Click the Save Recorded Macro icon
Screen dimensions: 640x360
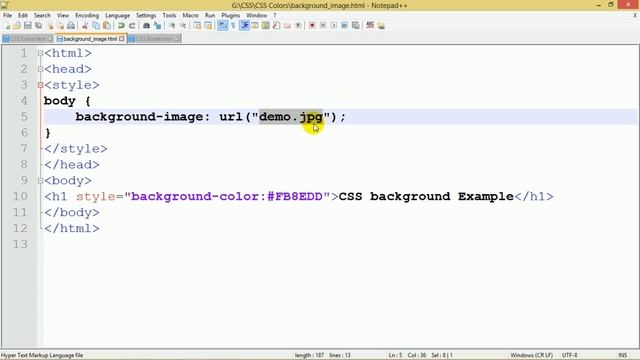click(356, 26)
